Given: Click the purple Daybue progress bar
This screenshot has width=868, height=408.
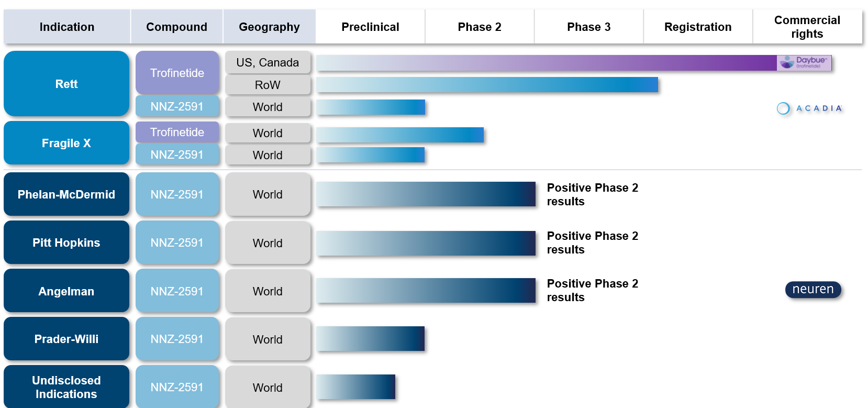Looking at the screenshot, I should pos(547,63).
